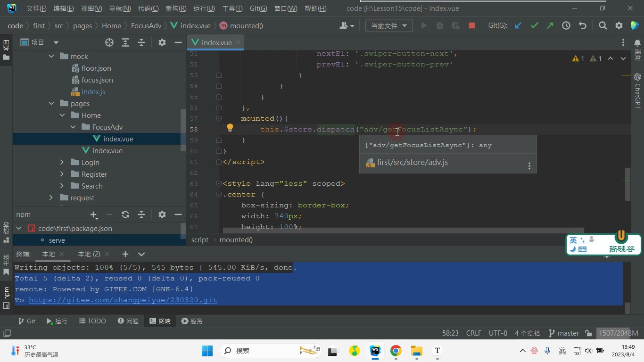Open ChatGPT side panel

(x=637, y=90)
